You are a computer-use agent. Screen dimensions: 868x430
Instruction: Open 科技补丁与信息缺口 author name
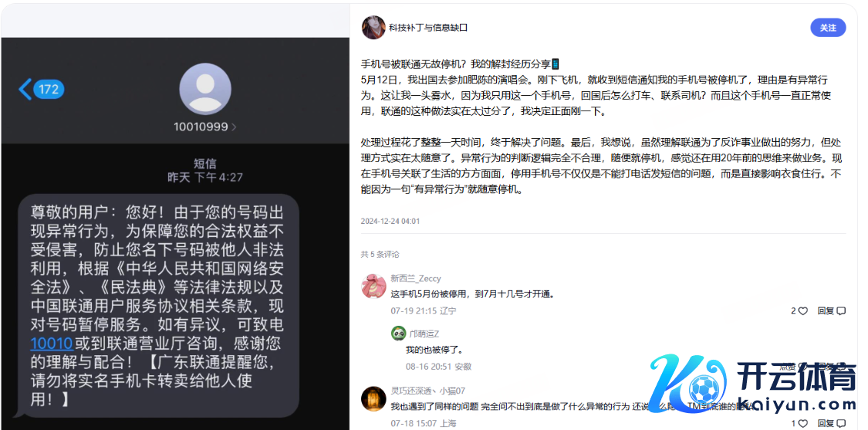click(x=428, y=27)
